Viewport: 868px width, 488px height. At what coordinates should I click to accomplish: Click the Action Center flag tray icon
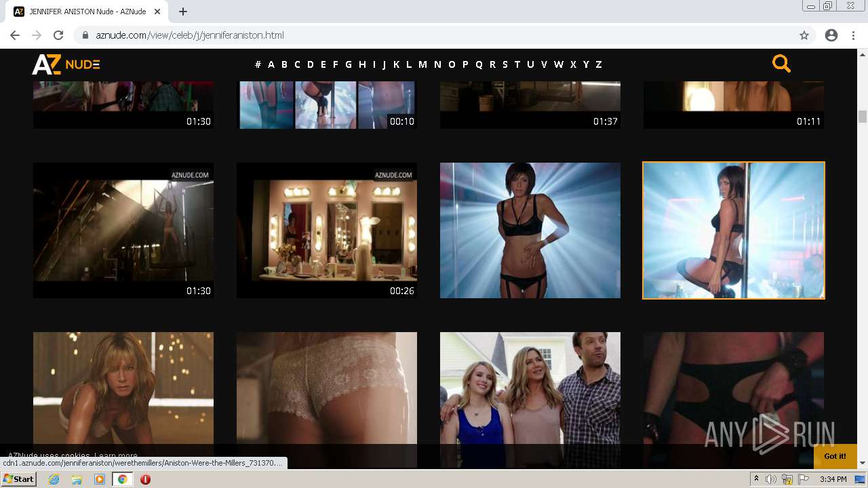(x=804, y=479)
